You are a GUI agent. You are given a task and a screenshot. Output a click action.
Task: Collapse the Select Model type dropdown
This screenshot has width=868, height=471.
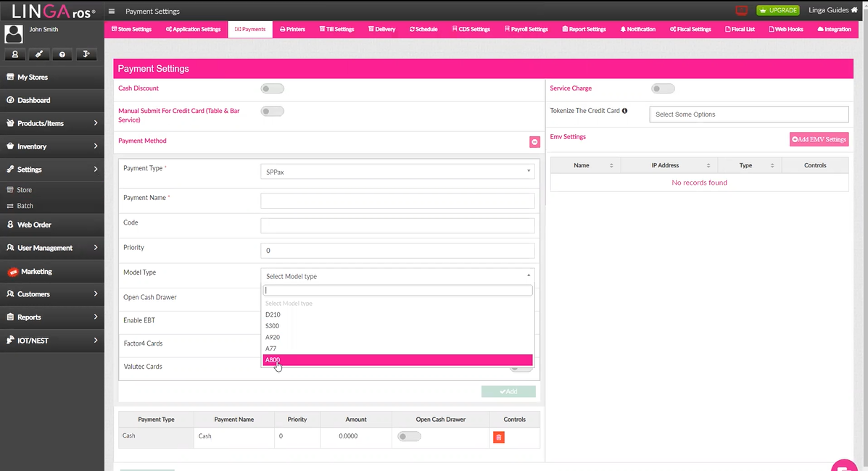[x=397, y=276]
